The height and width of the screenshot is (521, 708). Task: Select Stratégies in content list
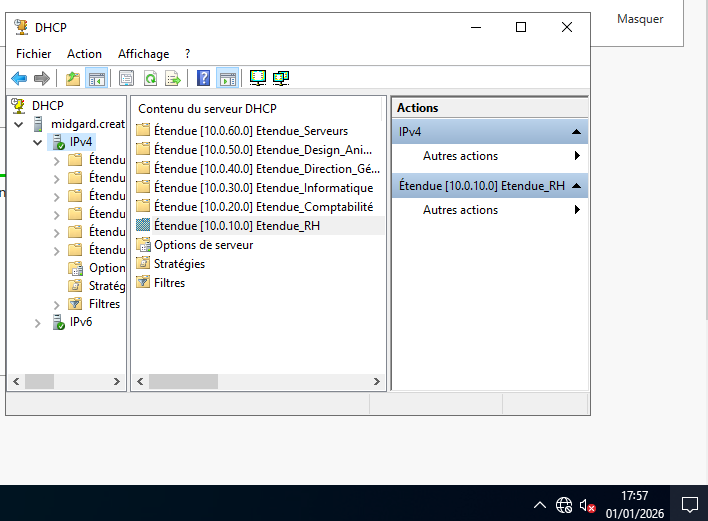[179, 264]
